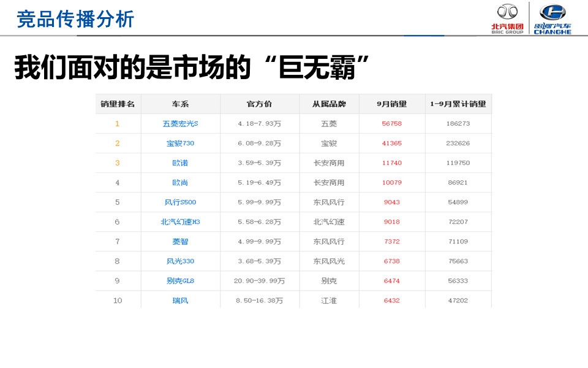Click the 车系 column header
Image resolution: width=588 pixels, height=368 pixels.
pyautogui.click(x=180, y=104)
